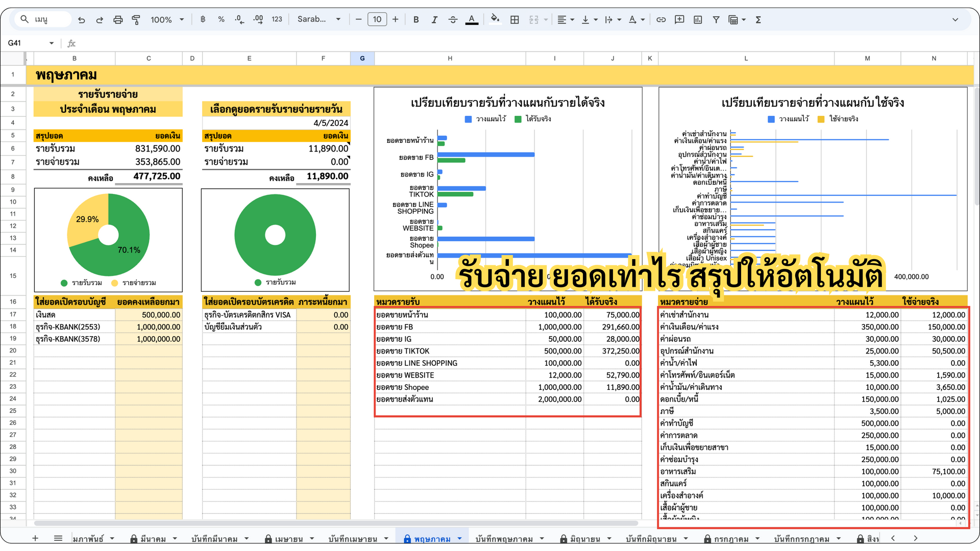Select the 372,250.00 actual income cell

(612, 351)
